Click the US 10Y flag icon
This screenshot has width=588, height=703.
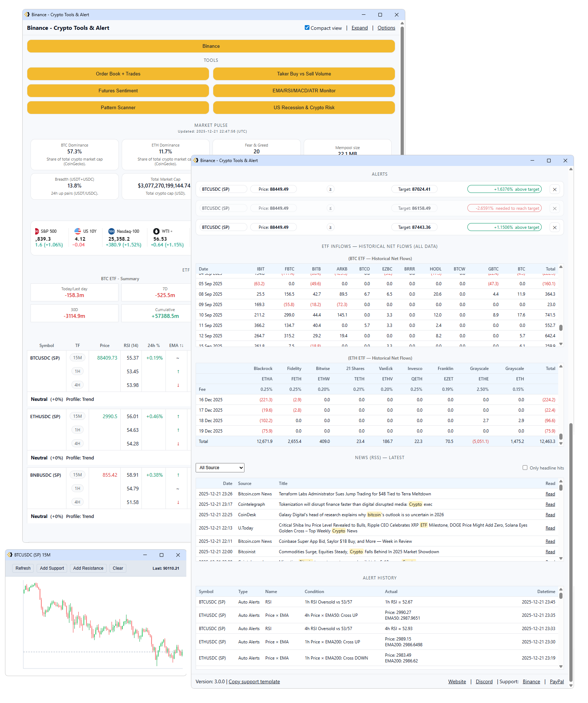[x=78, y=231]
